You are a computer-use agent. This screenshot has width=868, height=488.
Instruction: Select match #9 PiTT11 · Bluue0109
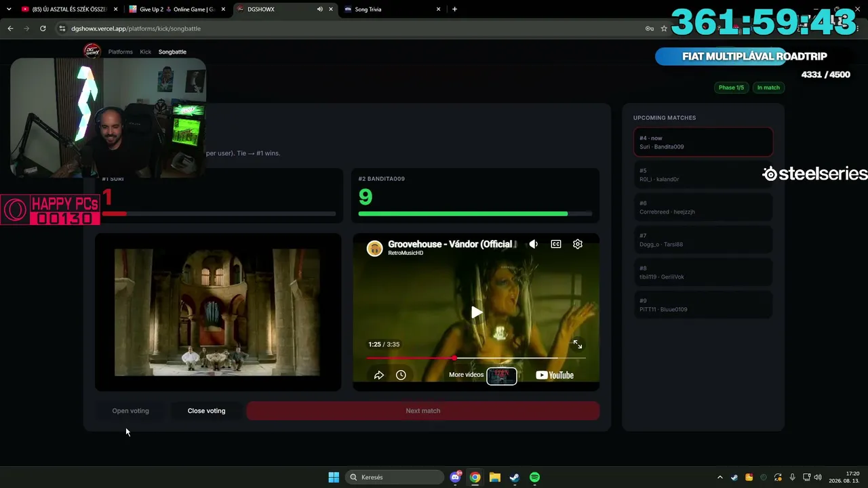click(x=703, y=305)
